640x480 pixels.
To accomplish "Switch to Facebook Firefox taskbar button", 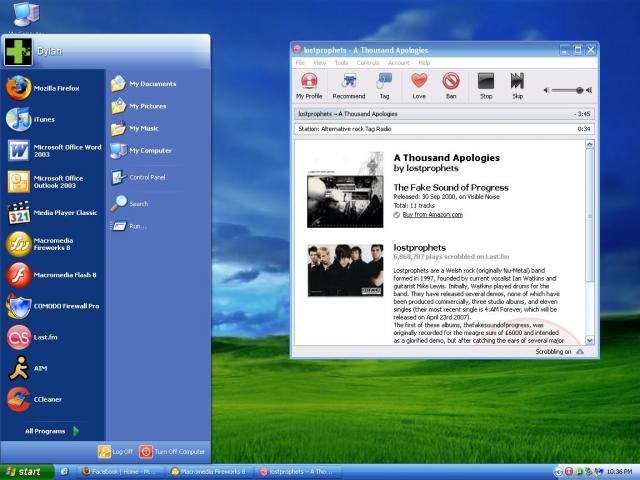I will pyautogui.click(x=119, y=472).
